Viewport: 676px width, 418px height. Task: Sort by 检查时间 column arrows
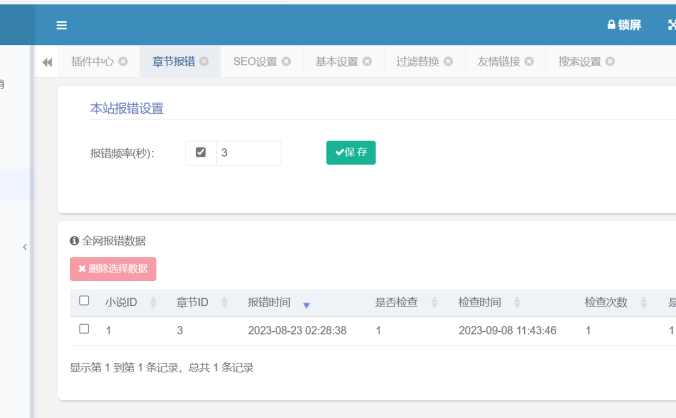pyautogui.click(x=517, y=303)
